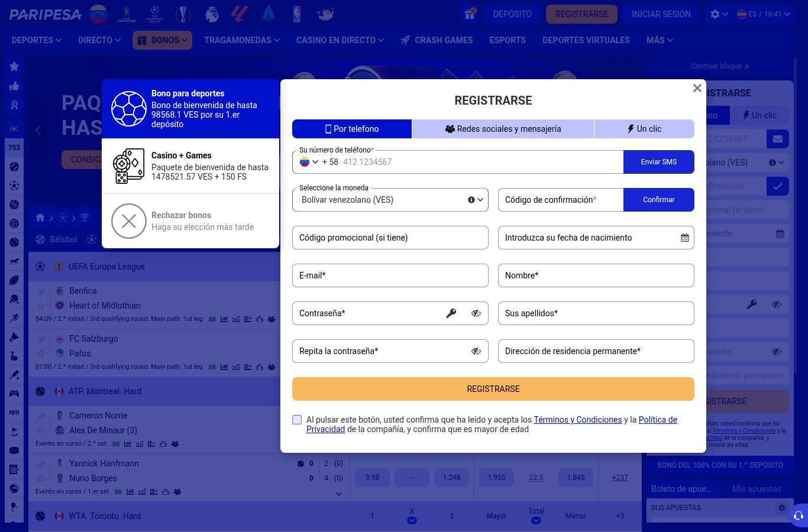Viewport: 808px width, 532px height.
Task: Expand the Directo menu
Action: coord(99,40)
